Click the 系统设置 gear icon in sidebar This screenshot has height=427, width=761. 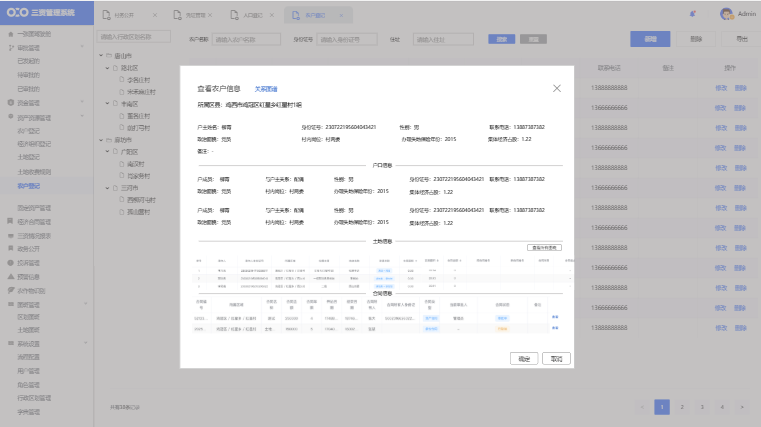tap(10, 342)
